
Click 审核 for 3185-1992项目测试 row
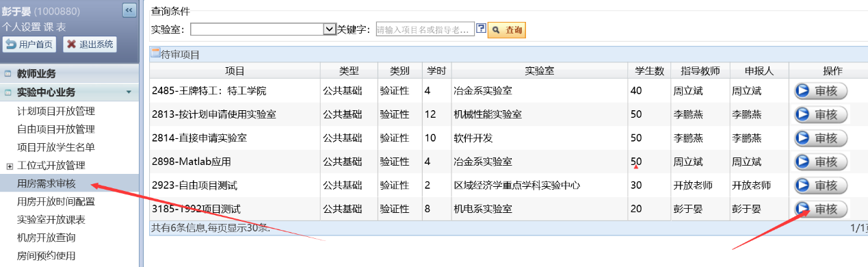coord(821,209)
